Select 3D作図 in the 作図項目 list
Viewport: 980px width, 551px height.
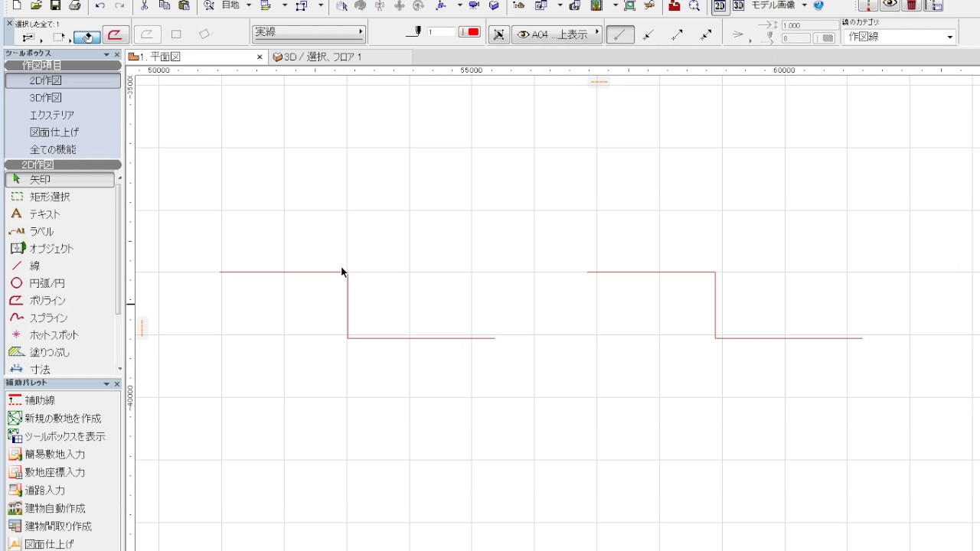[x=63, y=98]
